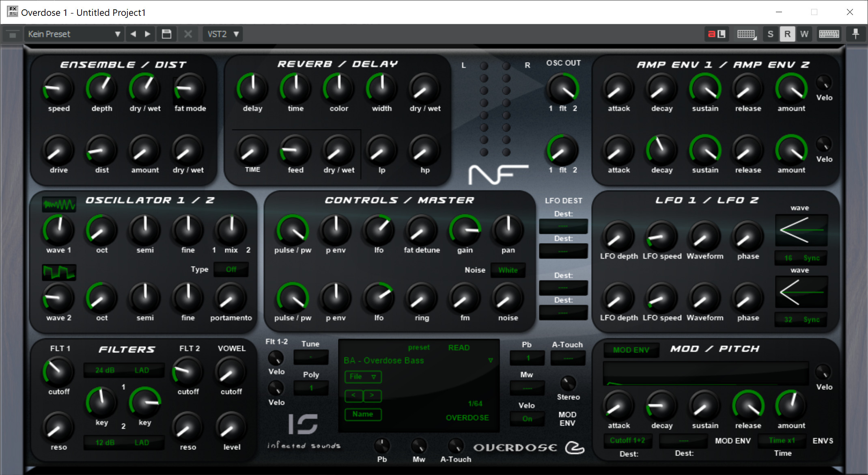The image size is (868, 475).
Task: Click the Infected Sounds IS logo
Action: coord(303,424)
